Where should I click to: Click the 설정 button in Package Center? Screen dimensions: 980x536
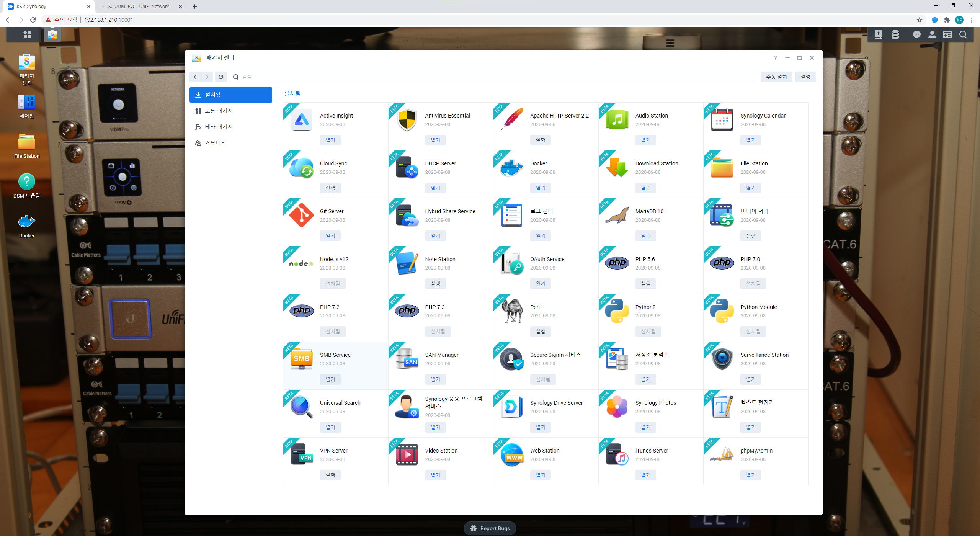point(805,77)
